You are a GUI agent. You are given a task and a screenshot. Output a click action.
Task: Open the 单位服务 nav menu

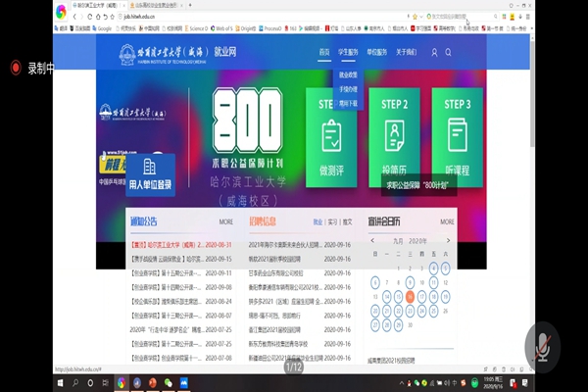pyautogui.click(x=377, y=52)
